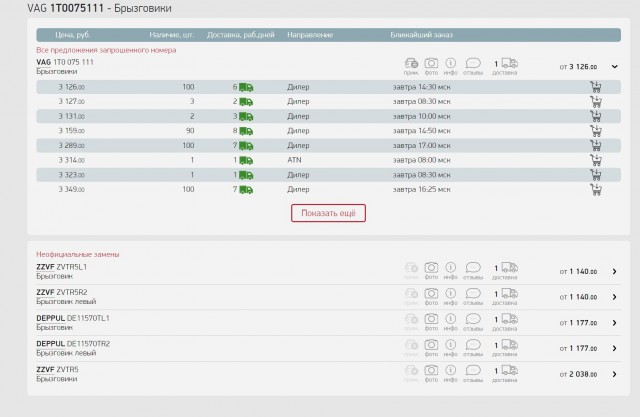Expand offers for DEPPUL DE11570TL1

[x=614, y=323]
